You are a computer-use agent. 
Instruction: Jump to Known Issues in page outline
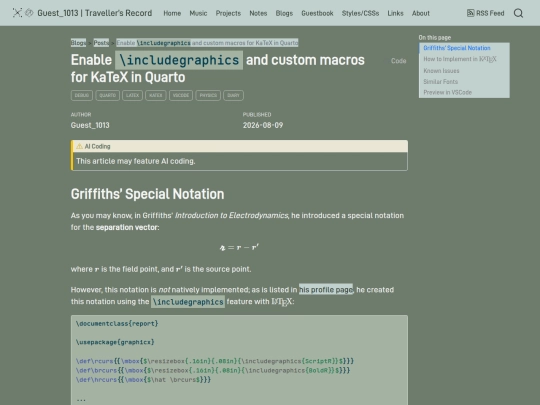(441, 71)
